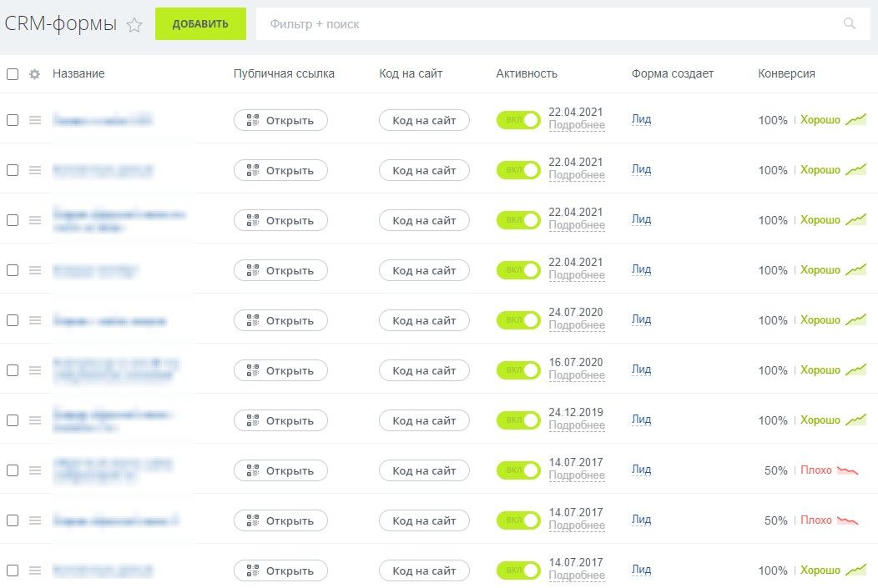Screen dimensions: 878x588
Task: Click the Конверсия column header
Action: click(x=786, y=73)
